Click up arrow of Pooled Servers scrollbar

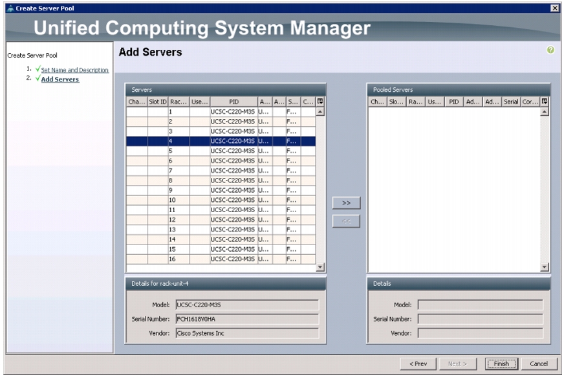[x=545, y=111]
